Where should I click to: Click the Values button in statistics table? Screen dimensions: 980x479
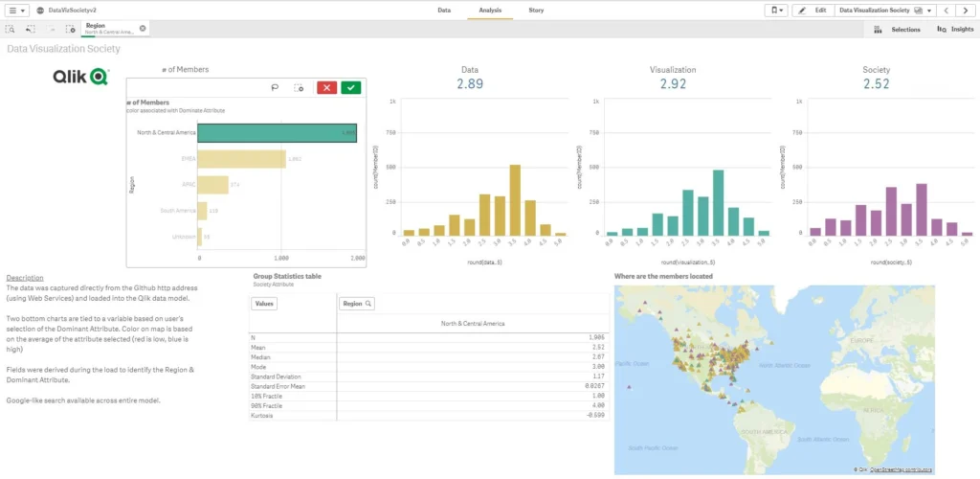point(264,303)
